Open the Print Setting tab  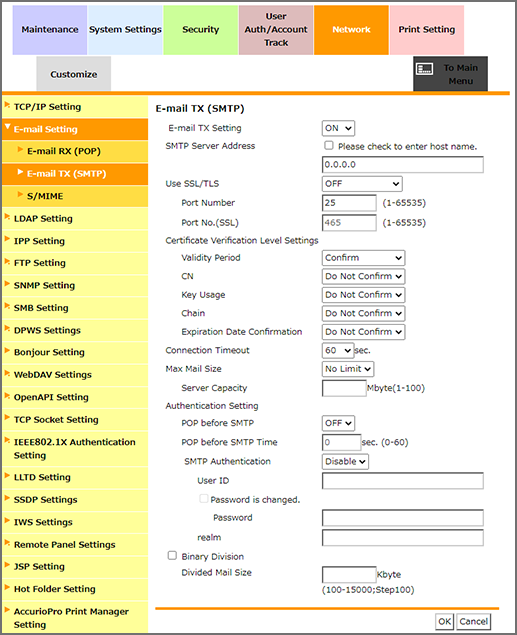[427, 30]
